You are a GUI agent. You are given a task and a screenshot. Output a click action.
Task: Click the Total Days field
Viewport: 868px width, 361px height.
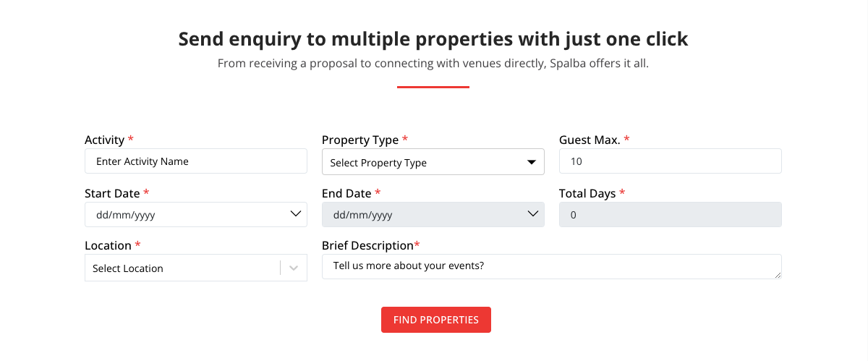point(670,214)
